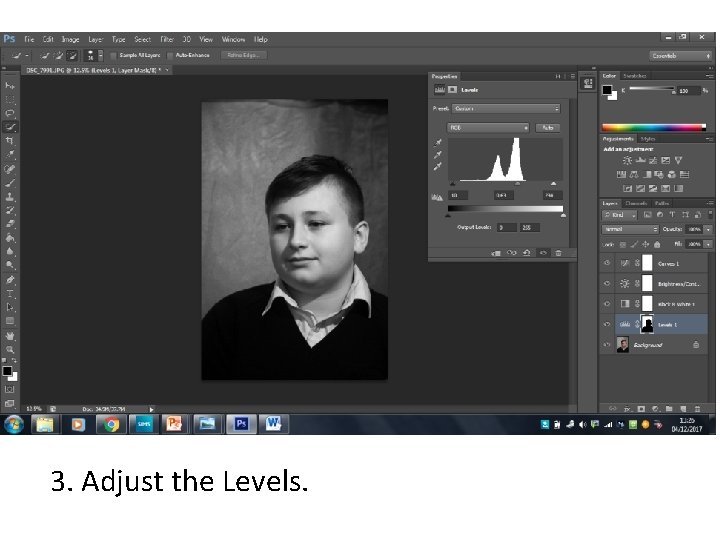Select the Brush tool
The width and height of the screenshot is (720, 540).
coord(10,183)
